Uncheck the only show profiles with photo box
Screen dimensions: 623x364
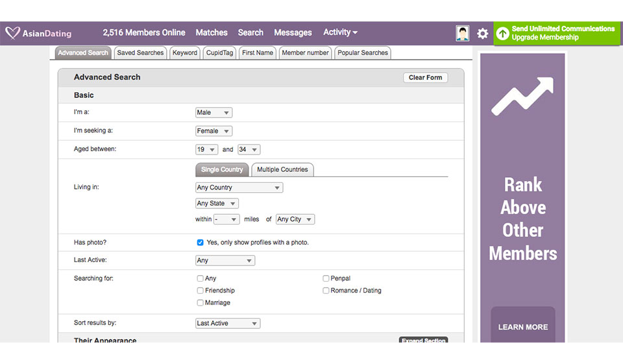click(x=200, y=243)
